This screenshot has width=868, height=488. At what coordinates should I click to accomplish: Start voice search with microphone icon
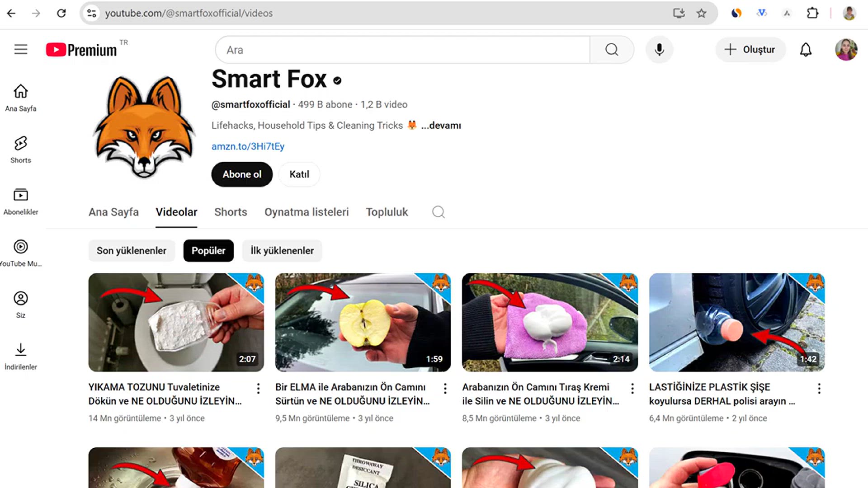(659, 50)
